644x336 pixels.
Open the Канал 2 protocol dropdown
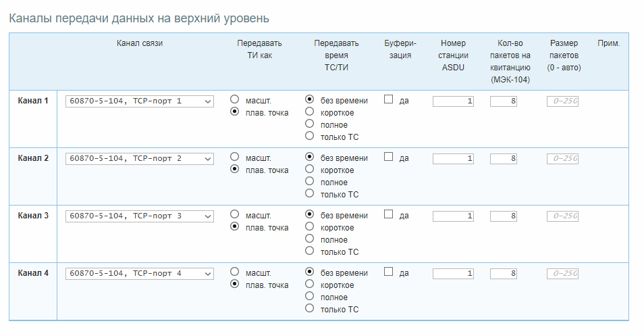click(140, 159)
